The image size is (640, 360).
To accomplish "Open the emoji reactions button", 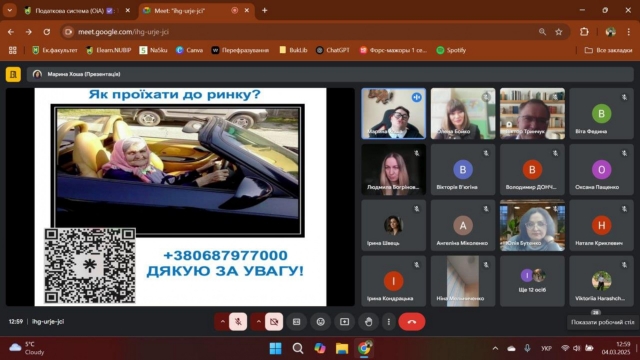I will tap(320, 322).
